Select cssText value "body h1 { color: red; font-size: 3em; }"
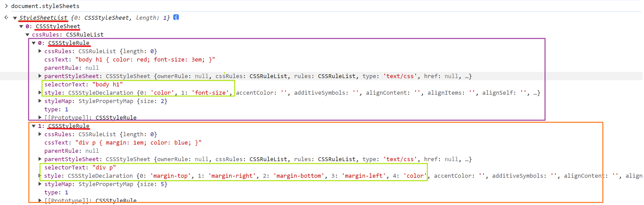 [145, 60]
